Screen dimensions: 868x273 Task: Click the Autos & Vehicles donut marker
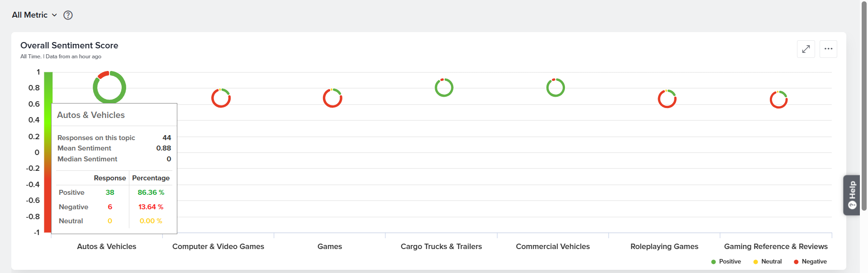point(109,87)
